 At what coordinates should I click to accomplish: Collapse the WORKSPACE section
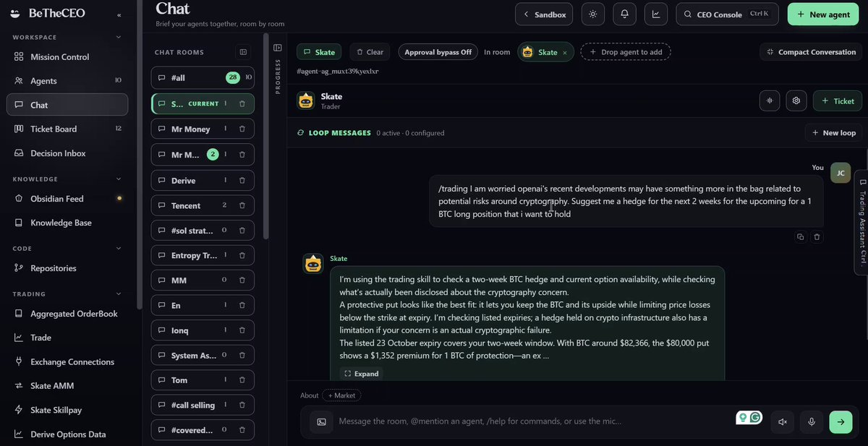pos(119,38)
